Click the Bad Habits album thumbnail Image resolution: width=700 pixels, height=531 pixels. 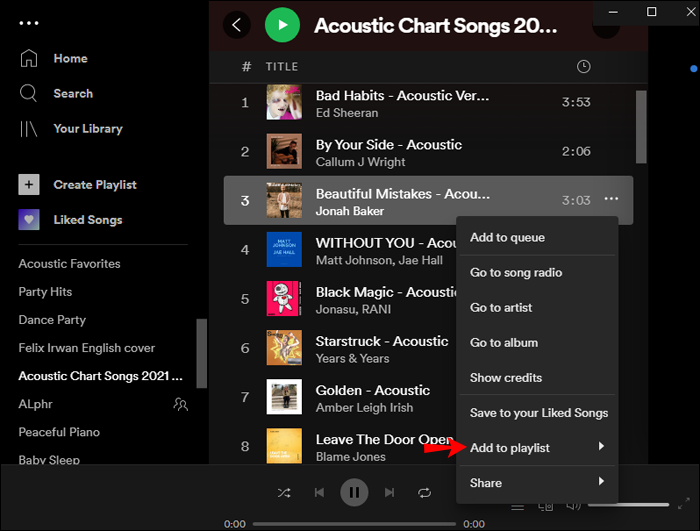point(284,102)
